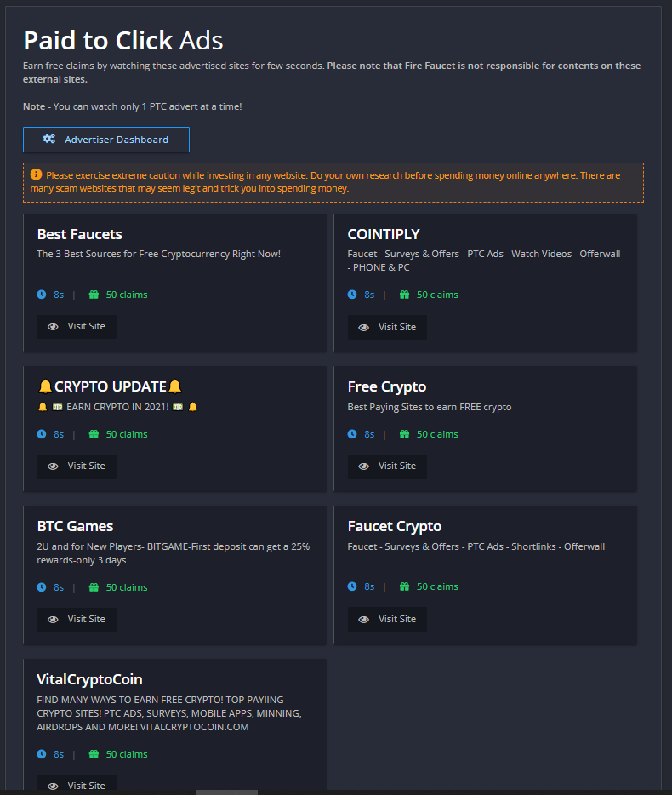Click the orange warning info icon
The height and width of the screenshot is (795, 672).
[36, 174]
